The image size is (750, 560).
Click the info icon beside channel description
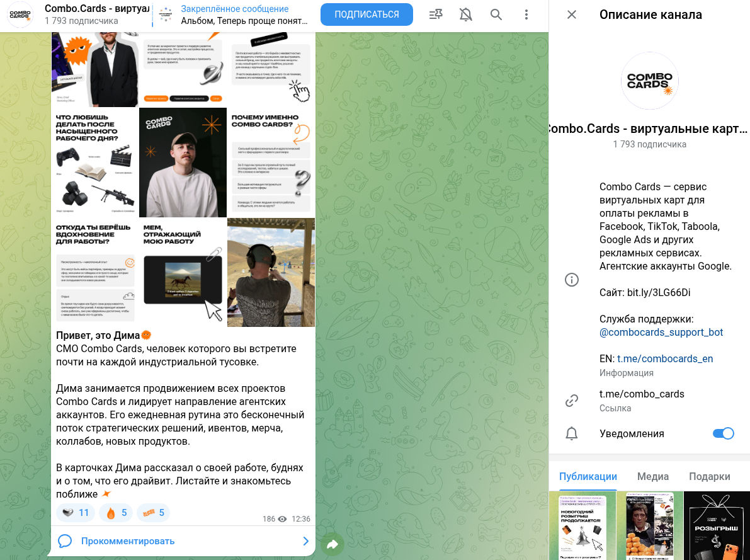572,280
